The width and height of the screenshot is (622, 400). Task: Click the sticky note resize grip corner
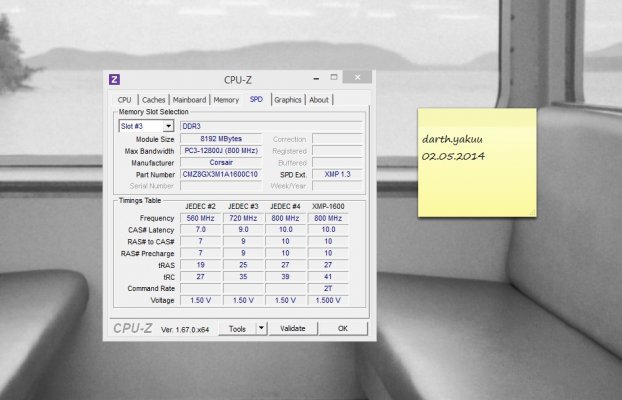(x=532, y=213)
